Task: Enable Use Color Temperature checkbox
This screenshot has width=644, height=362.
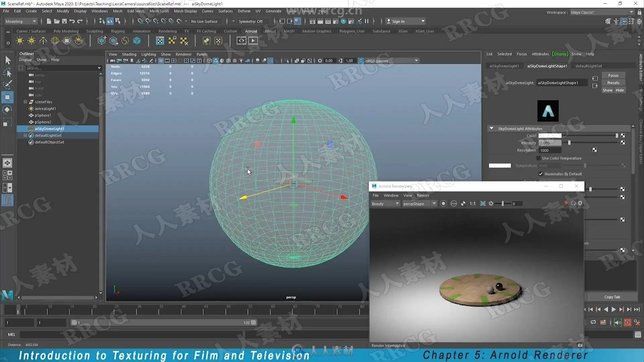Action: 539,158
